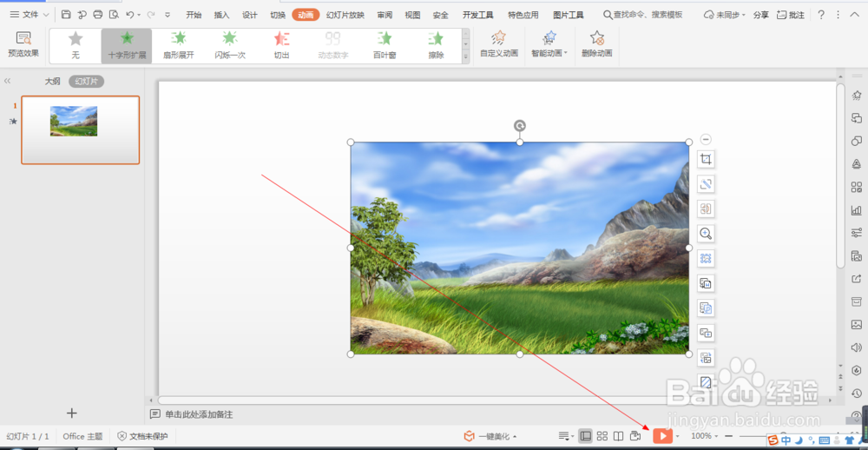Click the Print icon in the quick access toolbar
The width and height of the screenshot is (868, 450).
click(98, 15)
